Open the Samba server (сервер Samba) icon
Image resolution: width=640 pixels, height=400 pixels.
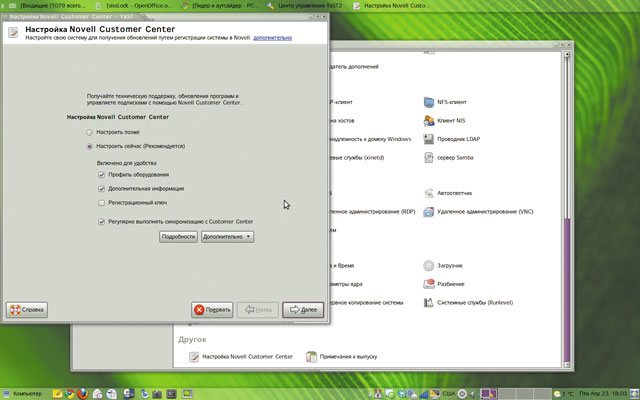[429, 158]
